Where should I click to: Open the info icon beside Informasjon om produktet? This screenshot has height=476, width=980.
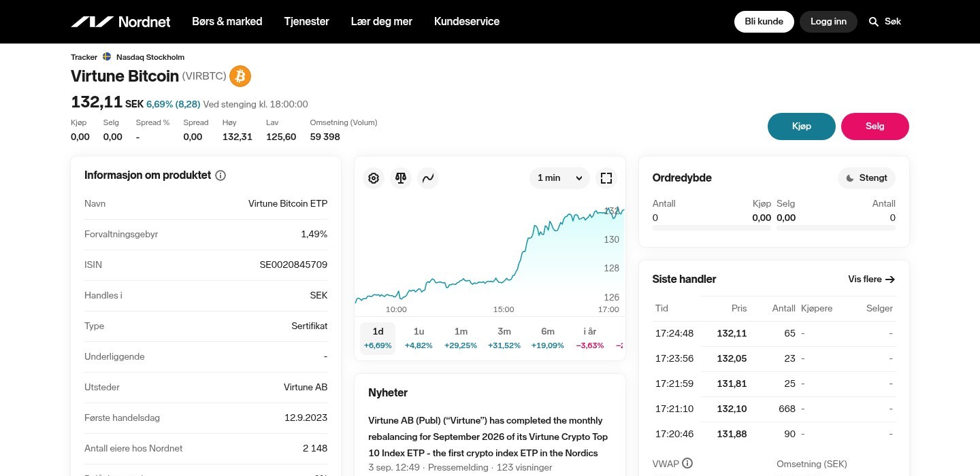click(x=220, y=175)
